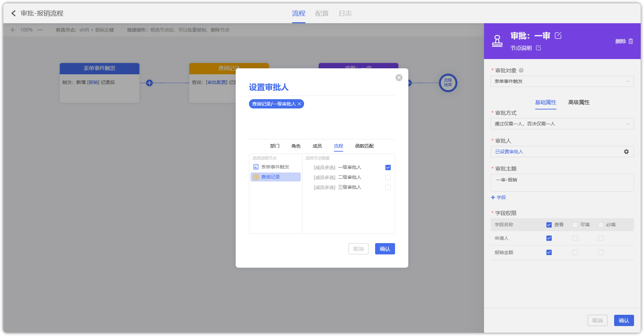Image resolution: width=644 pixels, height=336 pixels.
Task: Uncheck the 一级审批人 checkbox
Action: (x=388, y=168)
